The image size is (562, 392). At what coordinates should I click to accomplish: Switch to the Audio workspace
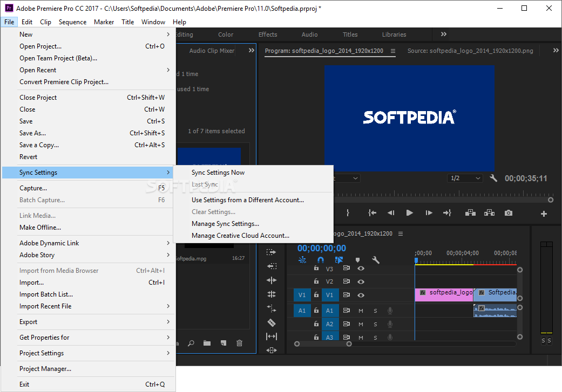click(309, 35)
